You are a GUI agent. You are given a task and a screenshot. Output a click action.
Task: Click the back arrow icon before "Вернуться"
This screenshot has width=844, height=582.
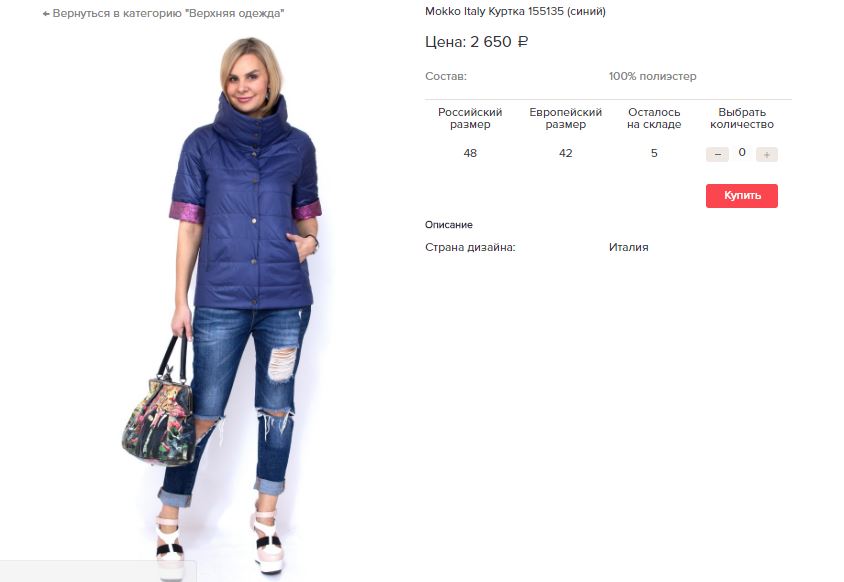coord(46,13)
